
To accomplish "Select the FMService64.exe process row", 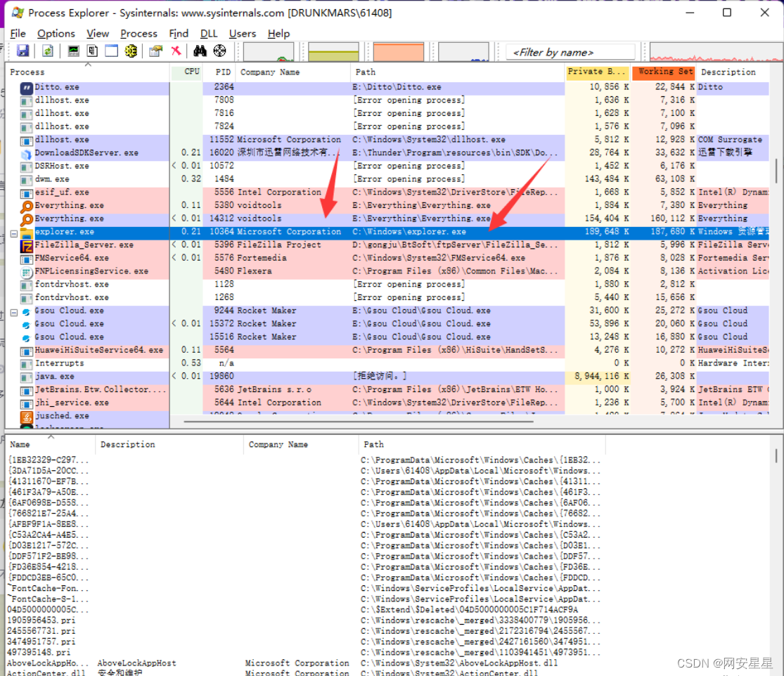I will point(387,258).
